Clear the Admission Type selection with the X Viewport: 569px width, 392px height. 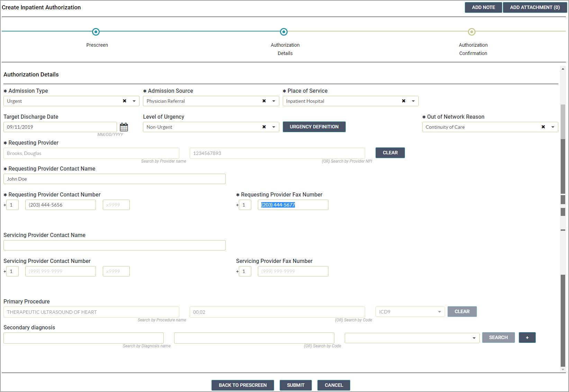pyautogui.click(x=124, y=101)
